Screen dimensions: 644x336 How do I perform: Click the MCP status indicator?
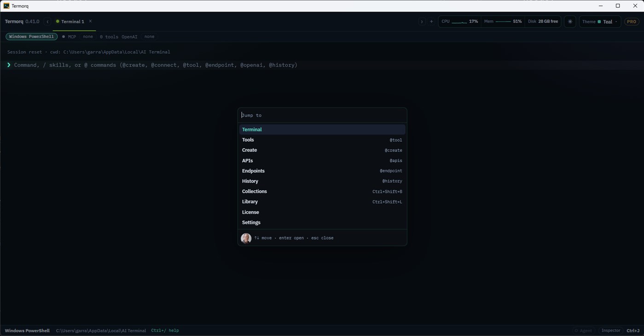coord(69,37)
